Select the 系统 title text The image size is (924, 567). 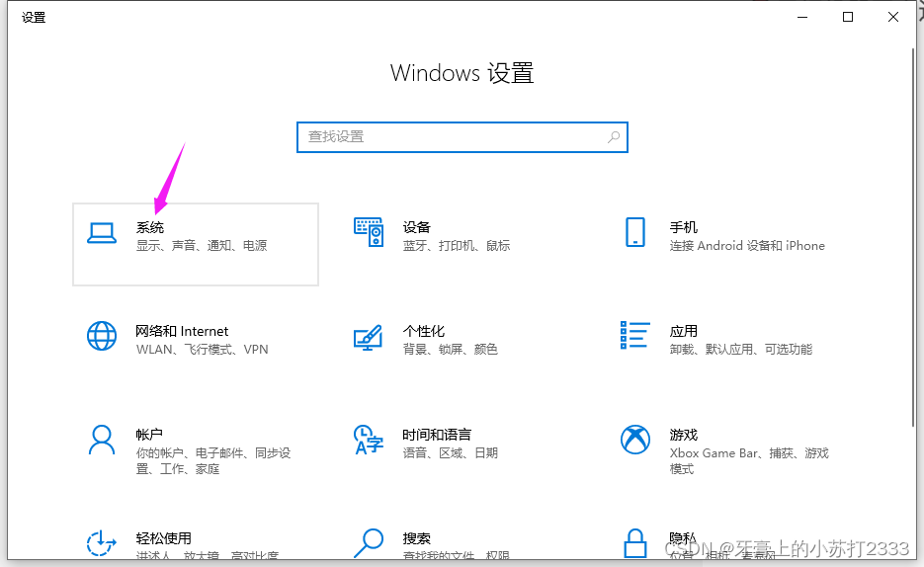149,227
